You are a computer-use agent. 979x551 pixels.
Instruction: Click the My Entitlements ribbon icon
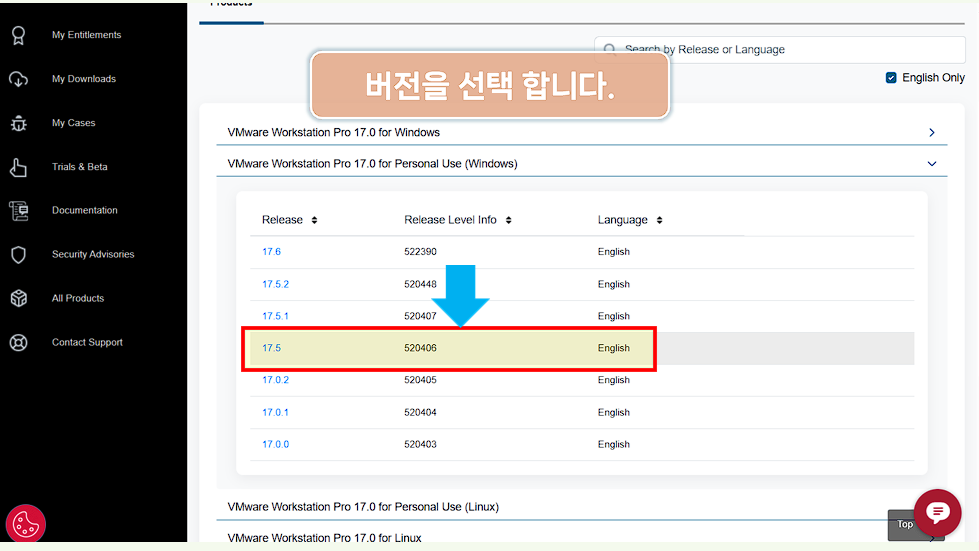tap(19, 36)
